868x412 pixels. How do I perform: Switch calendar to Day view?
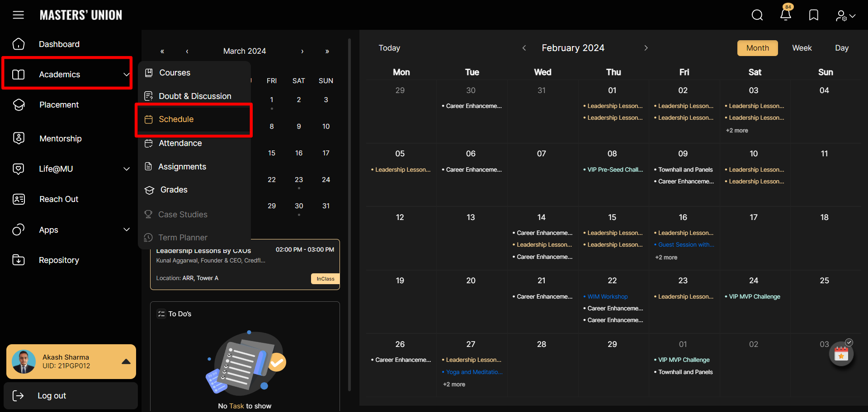click(841, 48)
